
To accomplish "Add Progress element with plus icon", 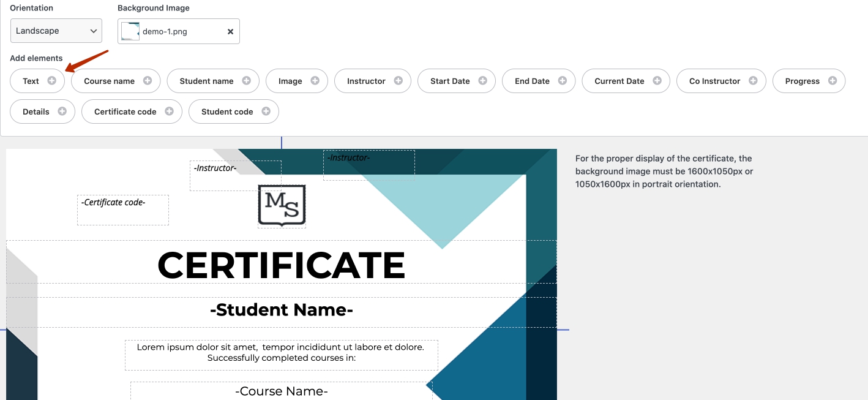I will click(x=832, y=81).
